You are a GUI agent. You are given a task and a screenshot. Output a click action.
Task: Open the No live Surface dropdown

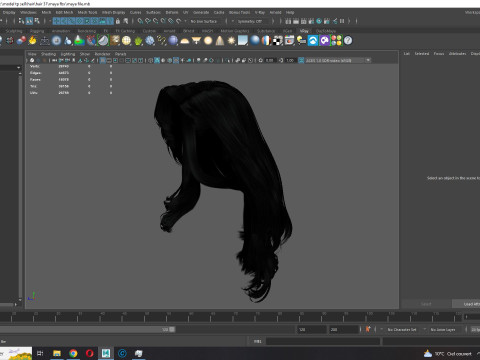[204, 21]
